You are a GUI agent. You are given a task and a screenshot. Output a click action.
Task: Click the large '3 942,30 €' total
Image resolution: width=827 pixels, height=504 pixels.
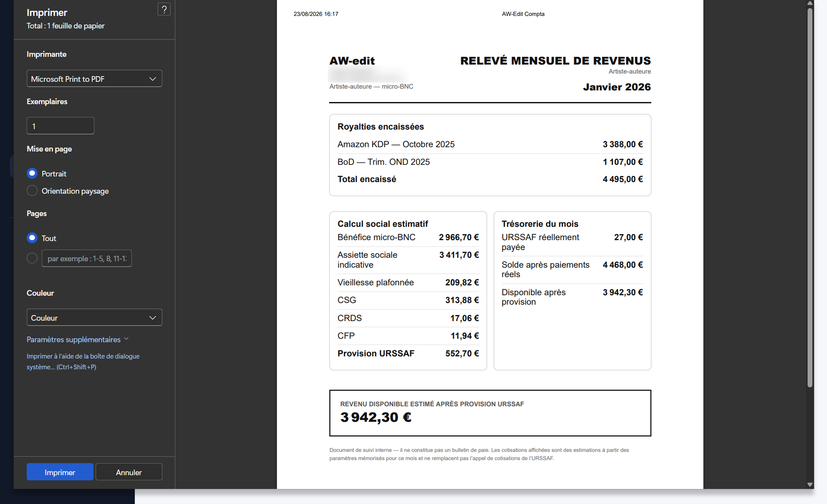tap(376, 417)
